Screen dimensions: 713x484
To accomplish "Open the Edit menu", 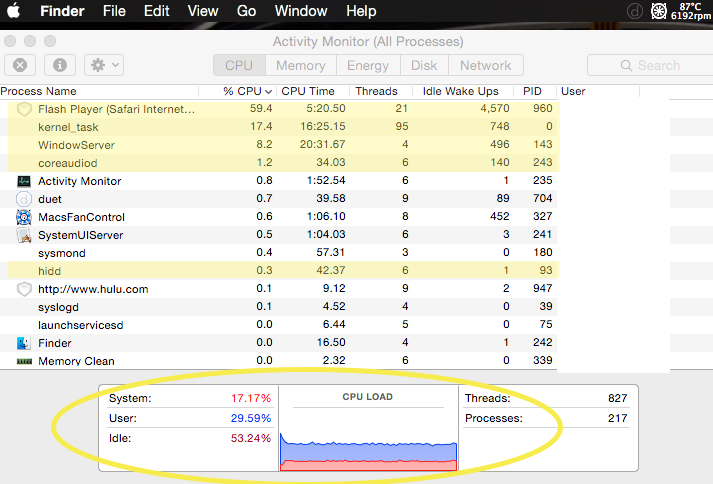I will point(156,11).
